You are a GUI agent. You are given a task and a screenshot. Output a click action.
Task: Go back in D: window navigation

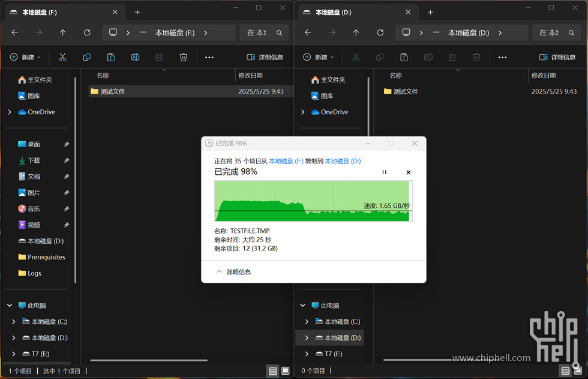pyautogui.click(x=308, y=32)
